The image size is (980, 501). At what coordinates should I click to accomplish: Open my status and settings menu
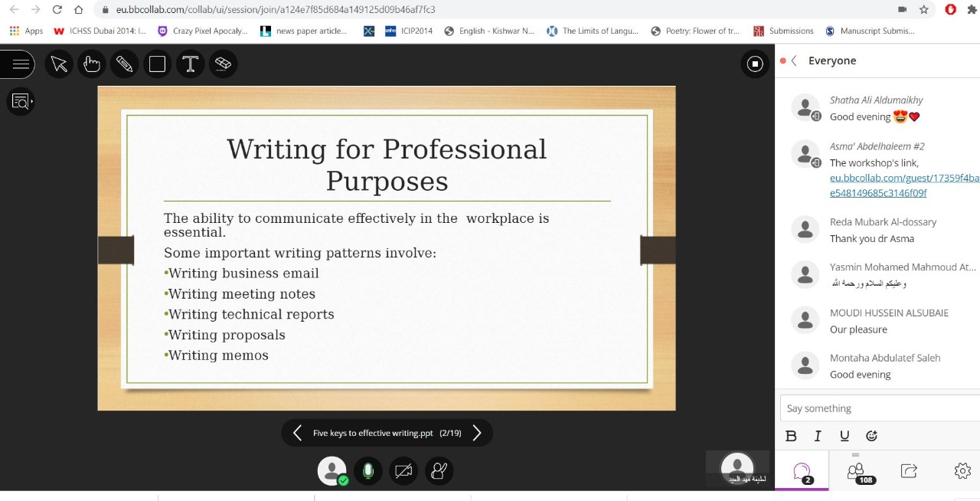tap(332, 471)
